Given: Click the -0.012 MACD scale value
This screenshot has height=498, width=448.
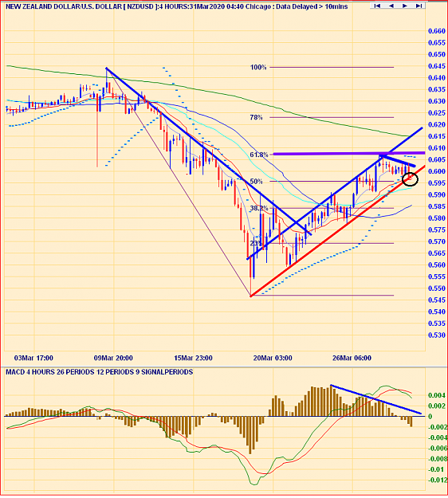Looking at the screenshot, I should point(437,480).
